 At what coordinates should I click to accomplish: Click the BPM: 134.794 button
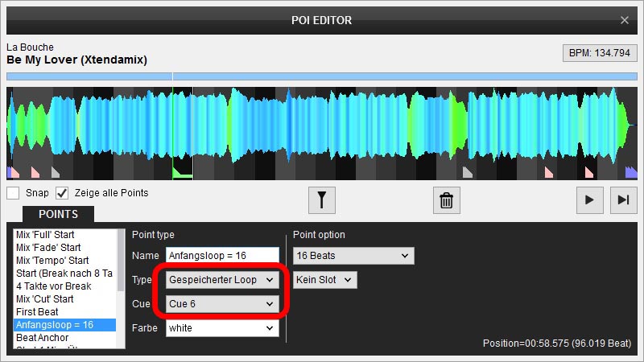600,53
